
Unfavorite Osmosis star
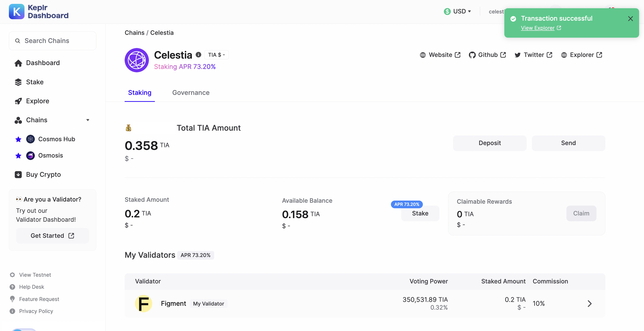pyautogui.click(x=18, y=156)
